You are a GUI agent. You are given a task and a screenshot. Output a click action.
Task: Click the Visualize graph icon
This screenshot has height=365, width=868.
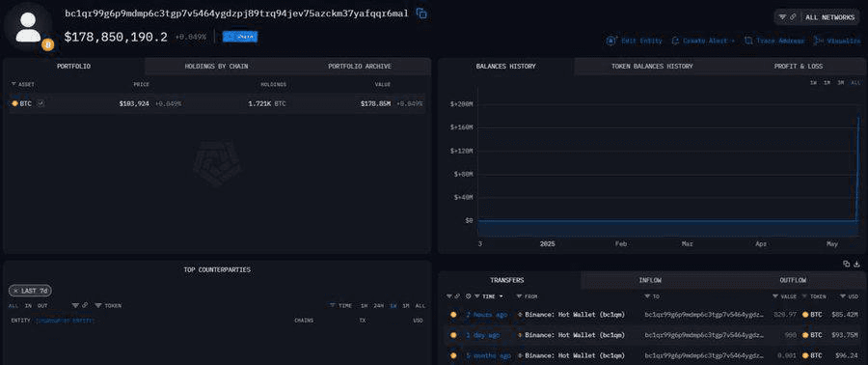pos(818,41)
